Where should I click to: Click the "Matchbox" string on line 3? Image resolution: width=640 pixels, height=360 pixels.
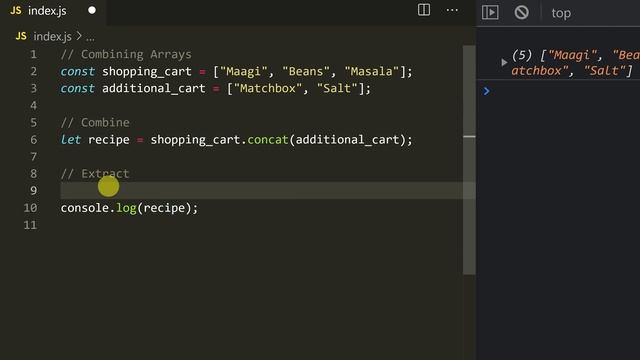[268, 89]
